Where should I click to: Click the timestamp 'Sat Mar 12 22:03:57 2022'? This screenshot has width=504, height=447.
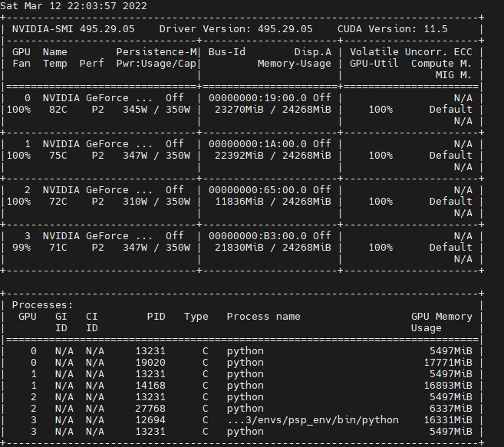click(x=74, y=6)
